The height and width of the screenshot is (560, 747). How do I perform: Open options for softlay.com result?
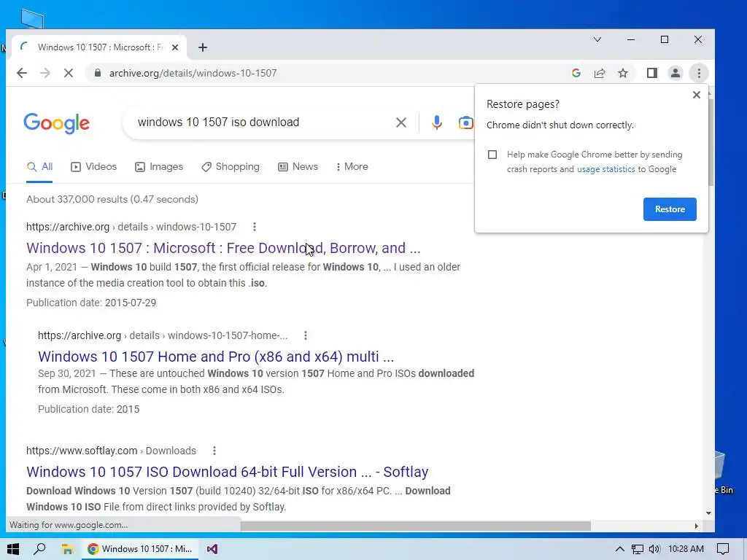(214, 451)
